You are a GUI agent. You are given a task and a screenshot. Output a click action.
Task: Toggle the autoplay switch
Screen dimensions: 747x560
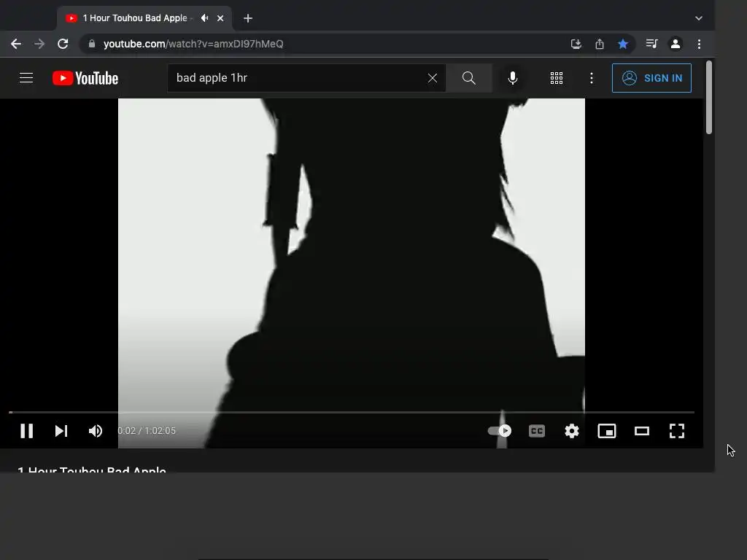tap(499, 431)
